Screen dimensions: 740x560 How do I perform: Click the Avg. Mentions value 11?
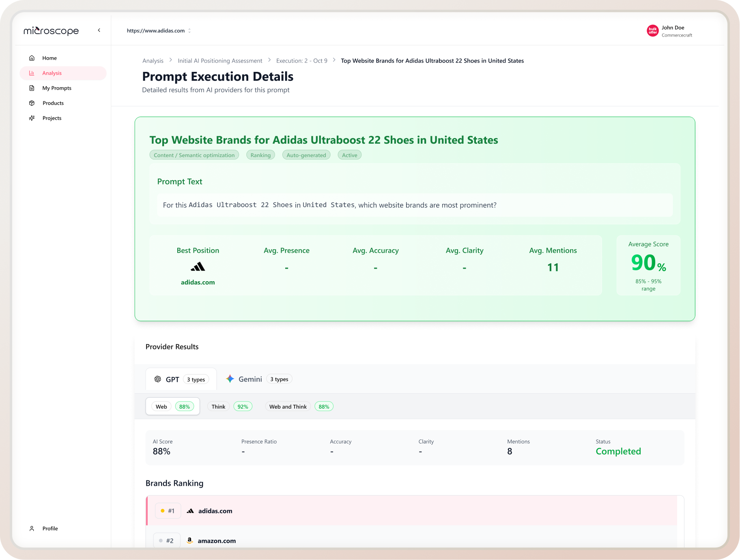coord(553,267)
